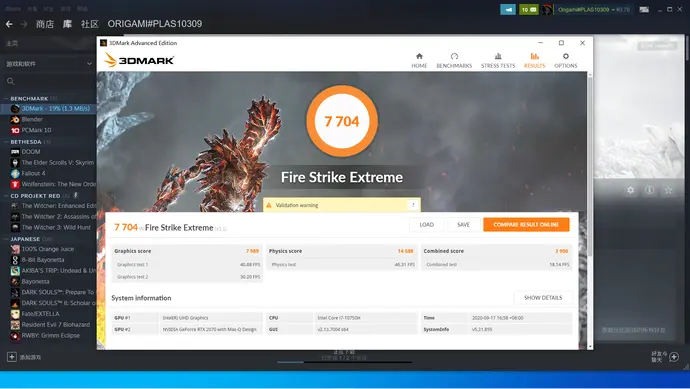
Task: Switch to BENCHMARKS tab in 3DMark
Action: pos(454,60)
